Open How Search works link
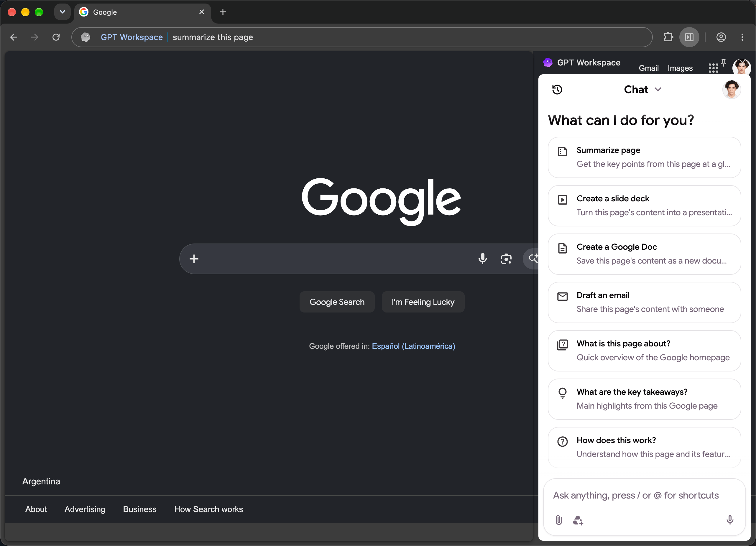The width and height of the screenshot is (756, 546). coord(208,509)
